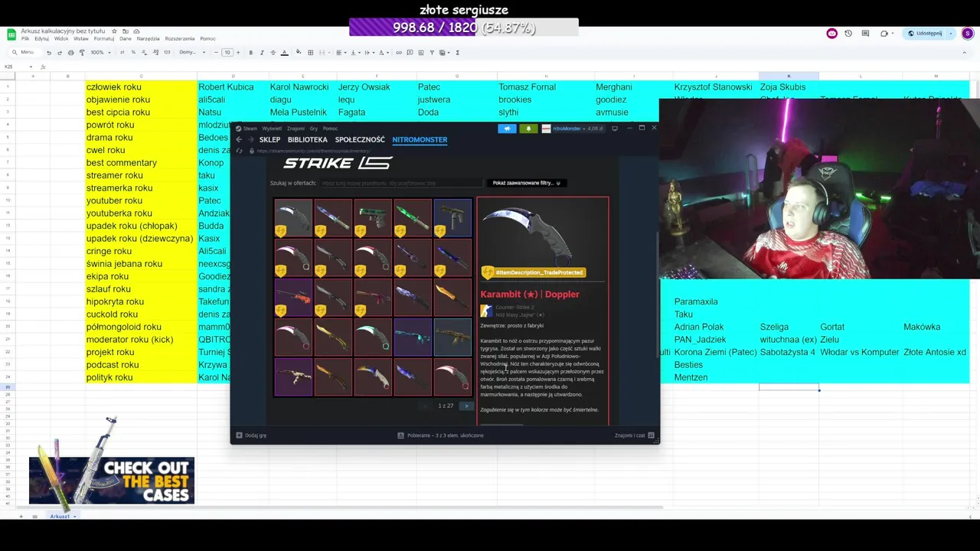Viewport: 980px width, 551px height.
Task: Open the nitroMonster account dropdown
Action: coord(573,129)
